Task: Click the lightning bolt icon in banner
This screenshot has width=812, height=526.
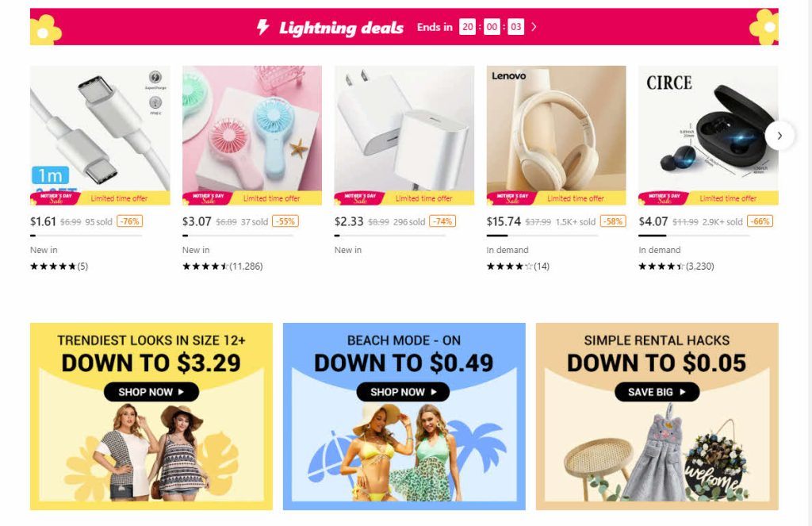Action: click(x=263, y=27)
